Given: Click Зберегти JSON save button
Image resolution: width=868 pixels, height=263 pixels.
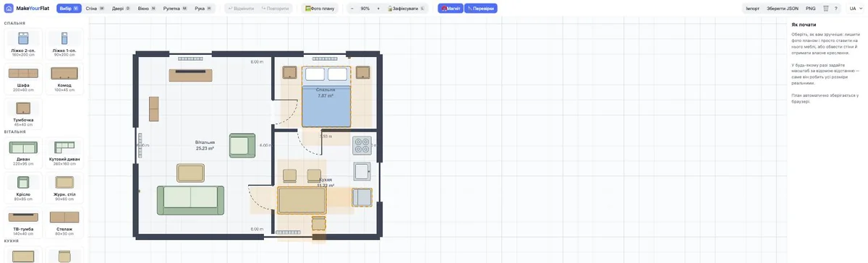Looking at the screenshot, I should pos(783,8).
